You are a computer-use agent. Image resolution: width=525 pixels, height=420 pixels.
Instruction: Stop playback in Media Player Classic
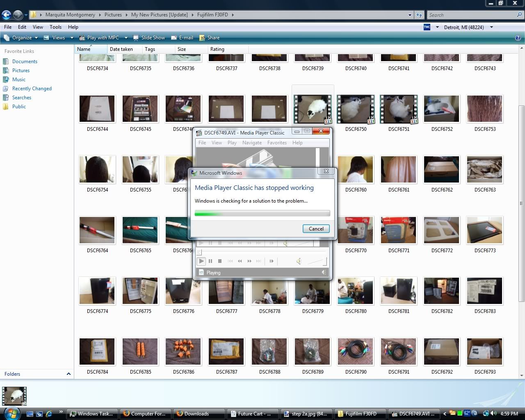[220, 261]
